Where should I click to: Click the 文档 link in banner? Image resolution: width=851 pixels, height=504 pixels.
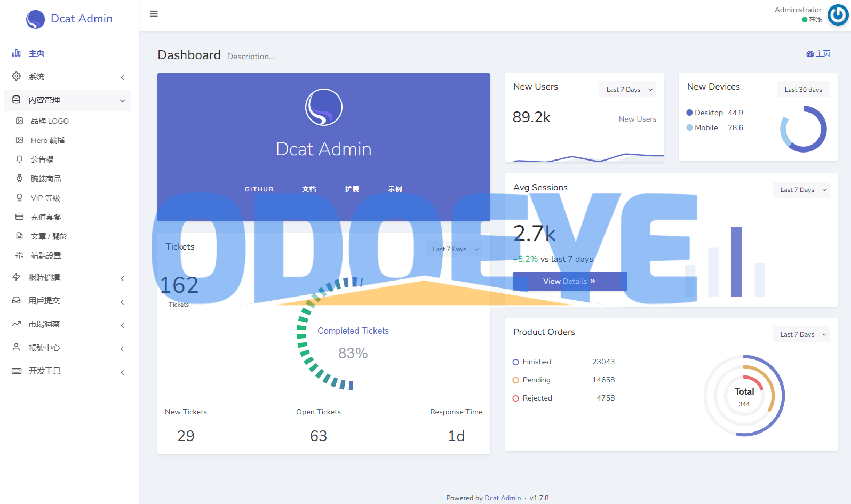(x=309, y=189)
